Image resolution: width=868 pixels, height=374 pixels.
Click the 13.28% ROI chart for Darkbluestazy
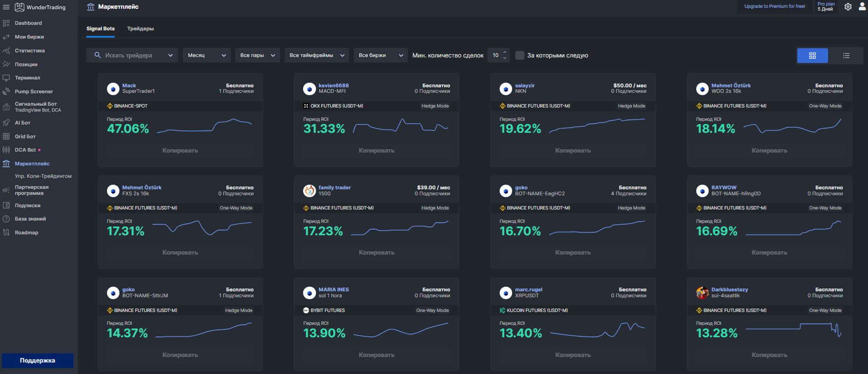[793, 330]
